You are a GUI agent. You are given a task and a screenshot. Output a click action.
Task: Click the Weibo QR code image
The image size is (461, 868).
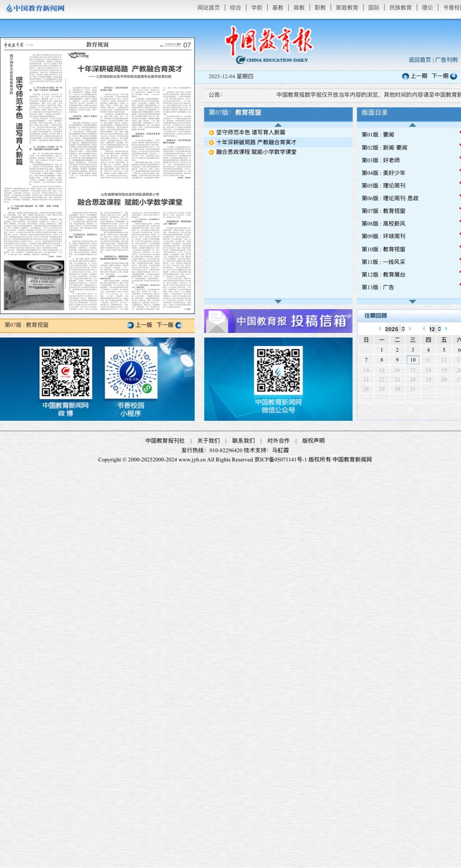(x=66, y=372)
